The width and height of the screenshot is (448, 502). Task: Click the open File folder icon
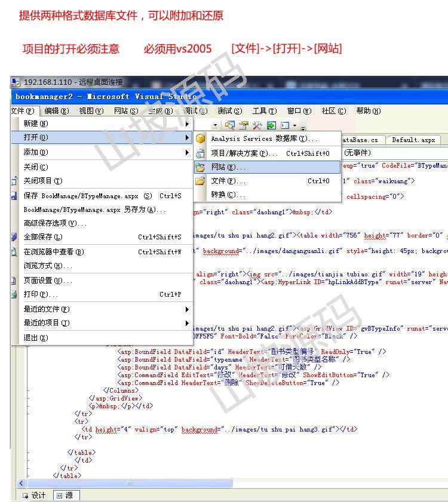[201, 181]
